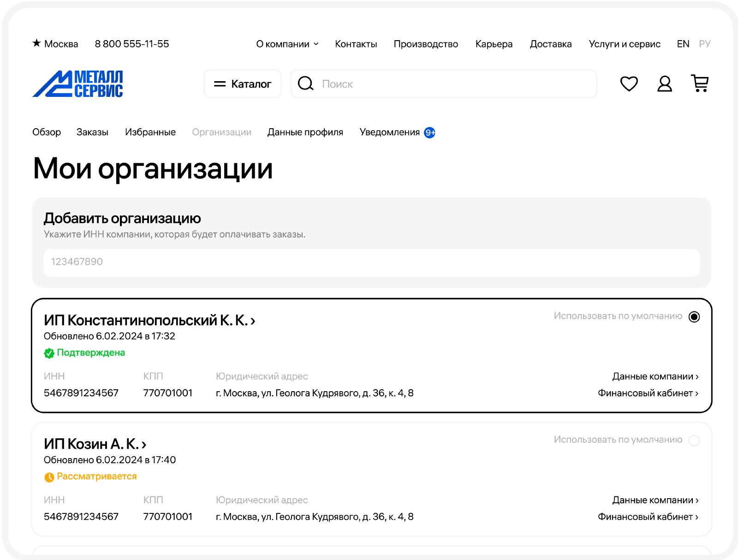Select default radio for ИП Константинопольский
Screen dimensions: 738x560
point(694,317)
